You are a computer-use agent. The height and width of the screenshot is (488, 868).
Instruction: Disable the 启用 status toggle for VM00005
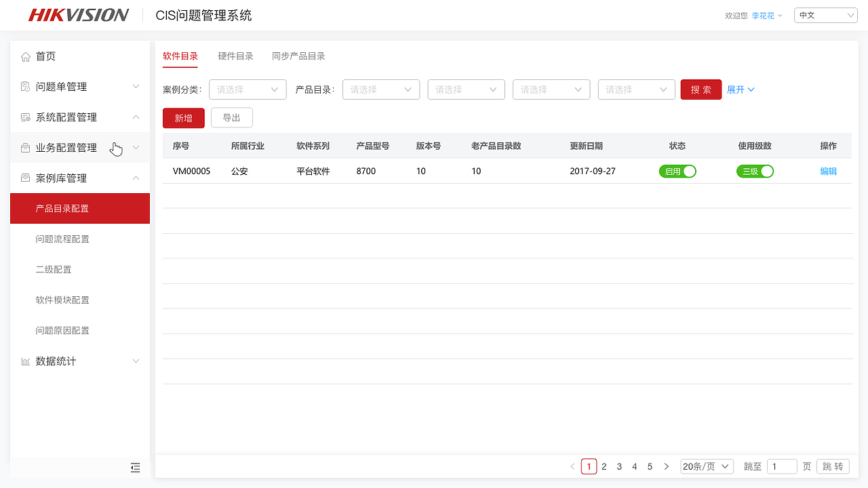pos(677,171)
